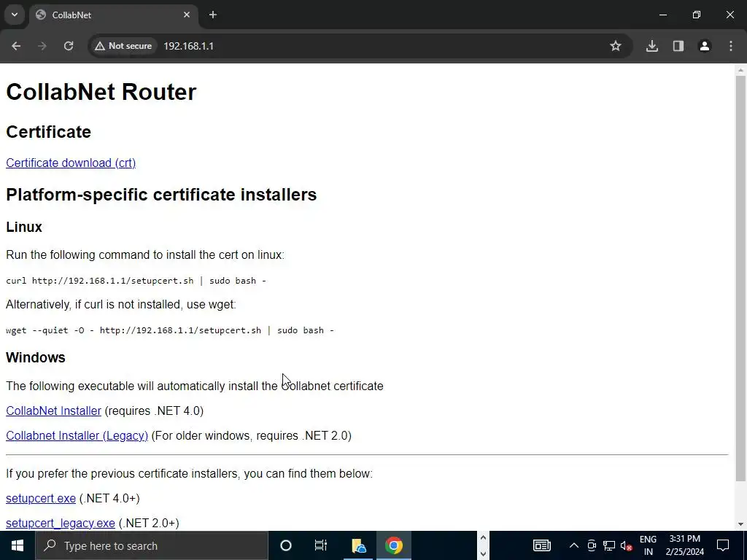Restore down the Chrome window
This screenshot has width=747, height=560.
[697, 15]
